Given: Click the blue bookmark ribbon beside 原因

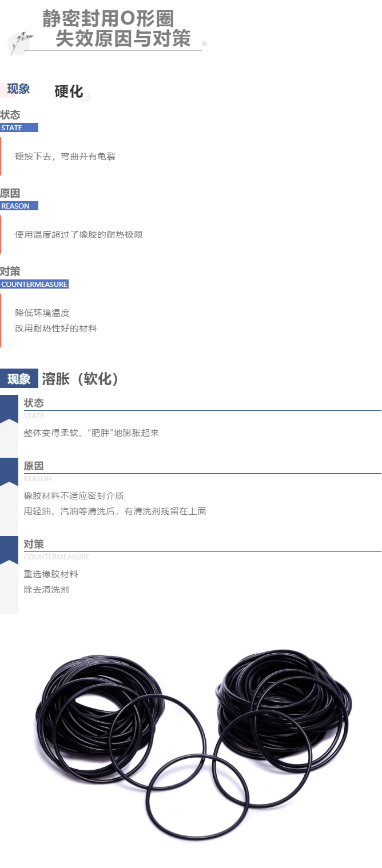Looking at the screenshot, I should point(9,472).
